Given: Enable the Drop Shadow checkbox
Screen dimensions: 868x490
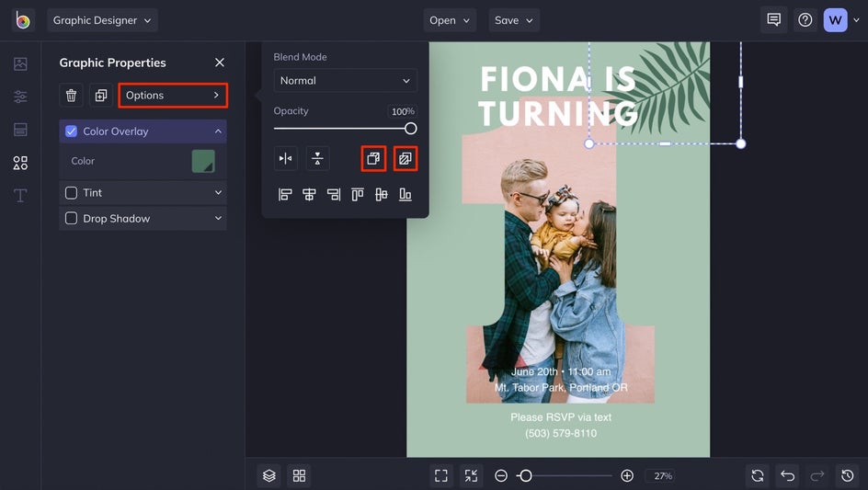Looking at the screenshot, I should click(x=72, y=219).
